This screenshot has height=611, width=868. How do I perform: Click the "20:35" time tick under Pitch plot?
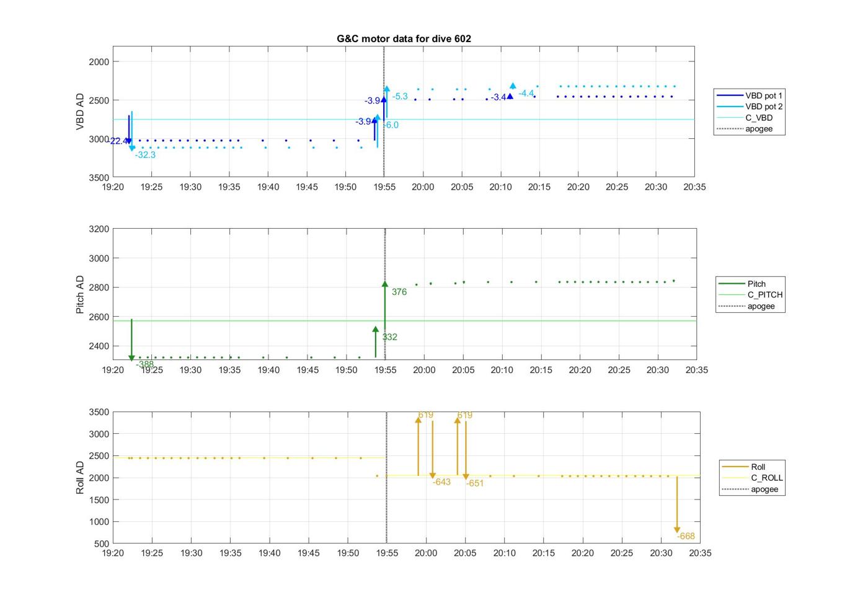[697, 370]
